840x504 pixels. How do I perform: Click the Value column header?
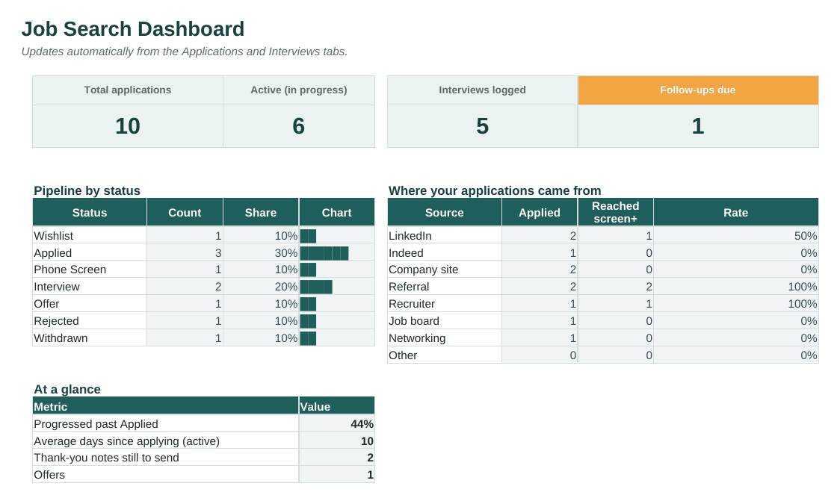337,406
